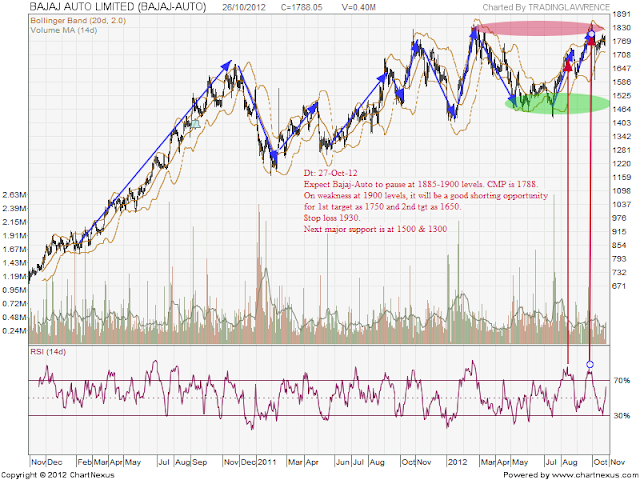640x480 pixels.
Task: Click the 1403 price axis label
Action: coord(622,123)
